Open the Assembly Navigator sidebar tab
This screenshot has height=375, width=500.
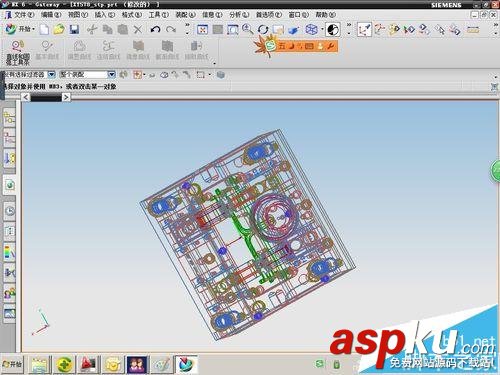coord(9,118)
